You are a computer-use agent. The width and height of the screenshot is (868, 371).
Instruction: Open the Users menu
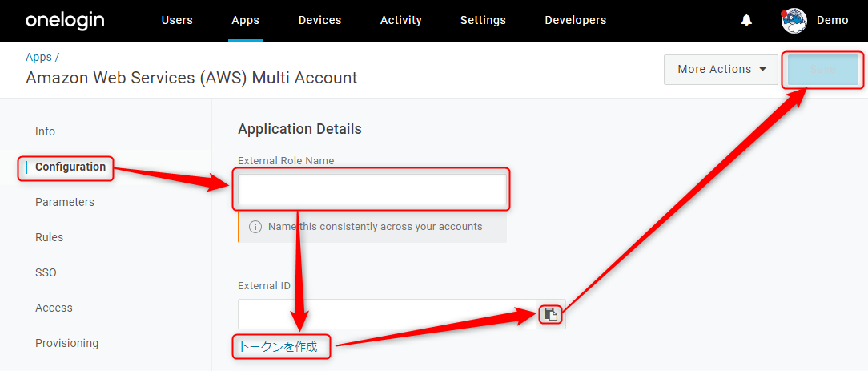177,21
